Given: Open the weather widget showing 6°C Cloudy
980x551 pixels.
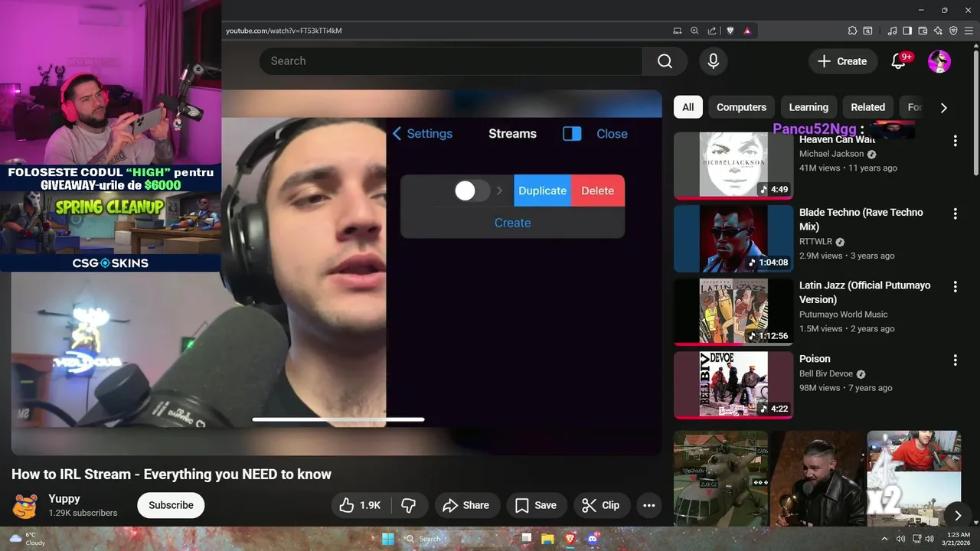Looking at the screenshot, I should [x=26, y=539].
